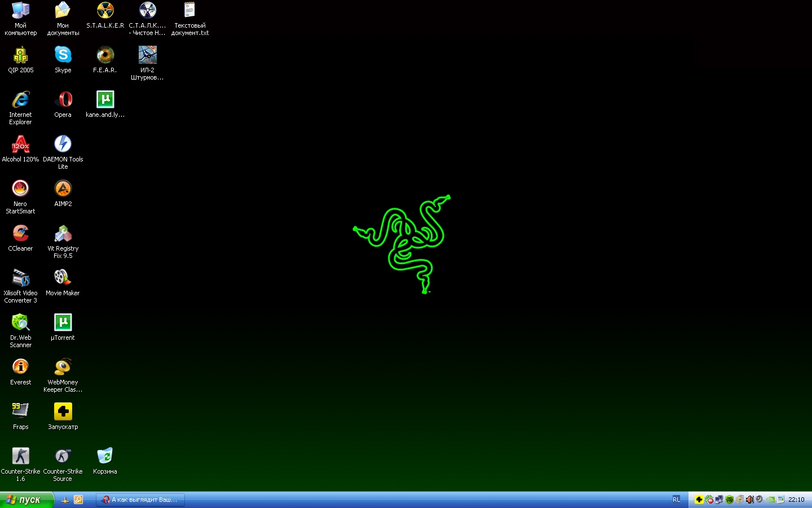The height and width of the screenshot is (508, 812).
Task: Select the Dr.Web Scanner icon
Action: coord(20,323)
